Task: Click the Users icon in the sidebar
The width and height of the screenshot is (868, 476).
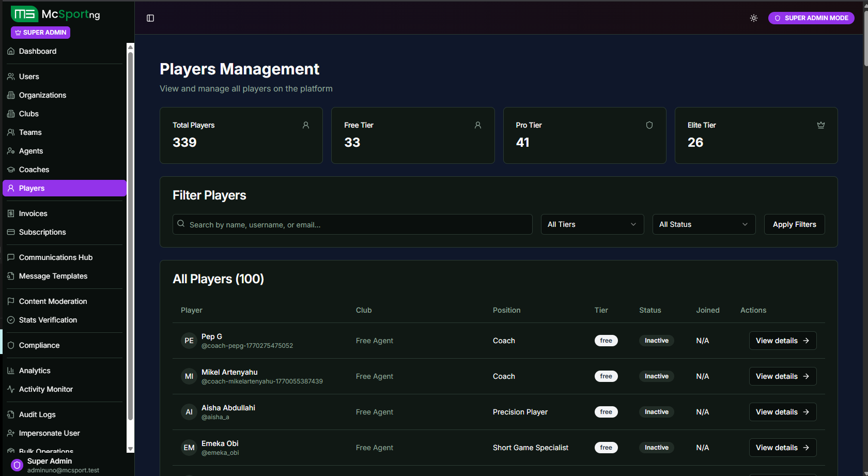Action: 11,76
